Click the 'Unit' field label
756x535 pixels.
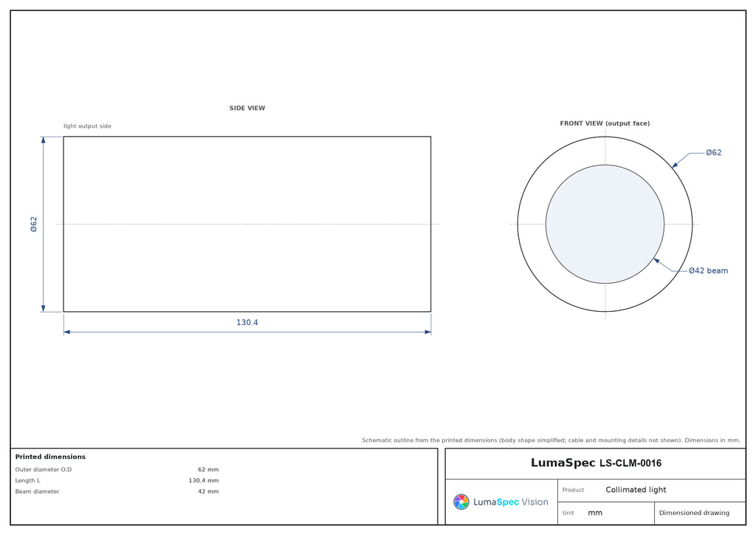pyautogui.click(x=568, y=513)
